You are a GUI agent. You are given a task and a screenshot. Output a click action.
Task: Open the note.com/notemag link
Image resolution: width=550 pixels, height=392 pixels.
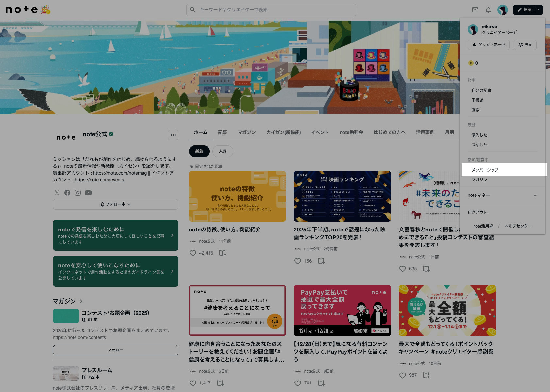[120, 173]
